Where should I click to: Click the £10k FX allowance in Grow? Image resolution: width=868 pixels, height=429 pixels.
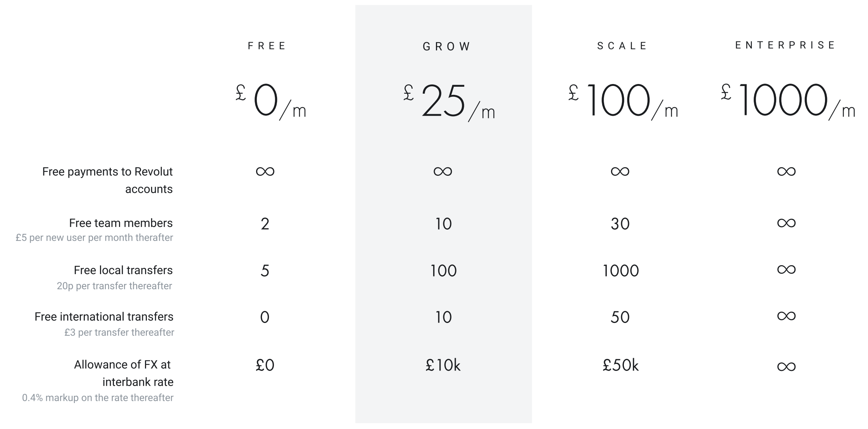coord(443,365)
